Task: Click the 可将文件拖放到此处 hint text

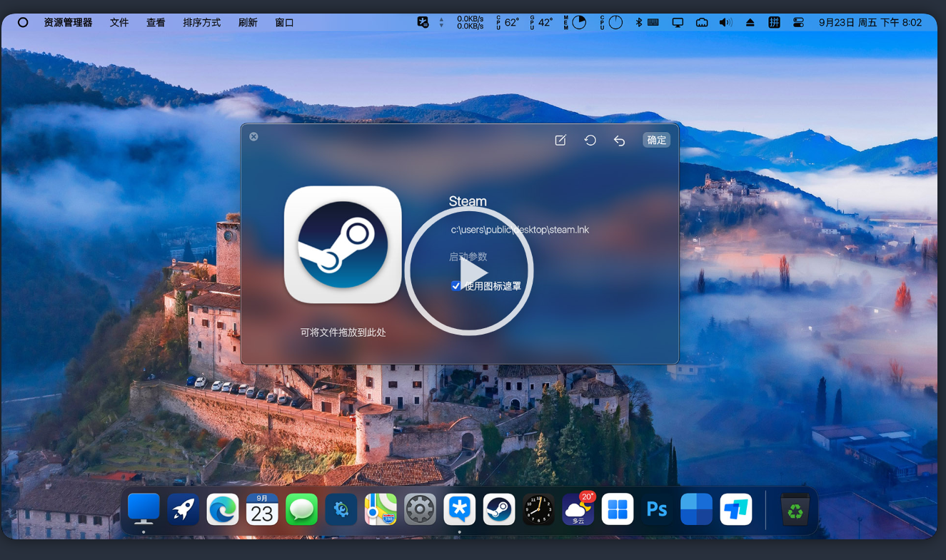Action: pos(343,332)
